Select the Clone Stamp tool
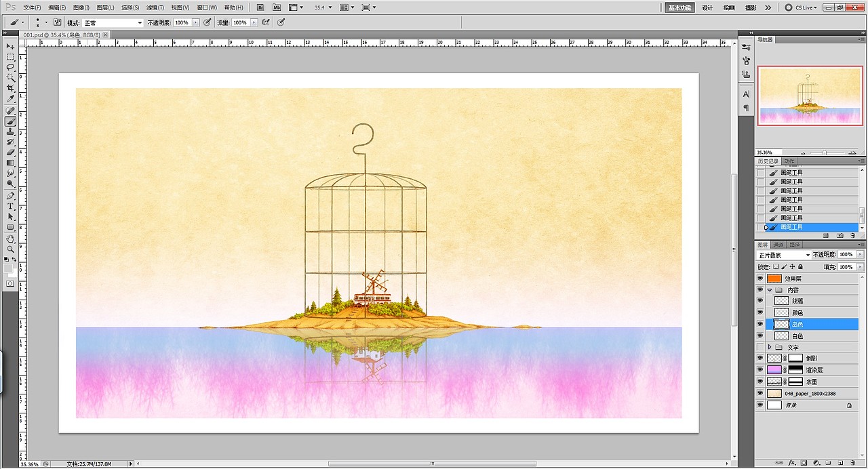This screenshot has width=868, height=469. [11, 131]
